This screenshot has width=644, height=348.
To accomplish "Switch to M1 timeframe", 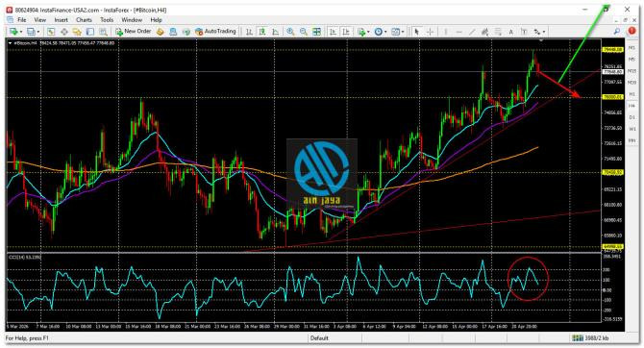I will [x=632, y=48].
